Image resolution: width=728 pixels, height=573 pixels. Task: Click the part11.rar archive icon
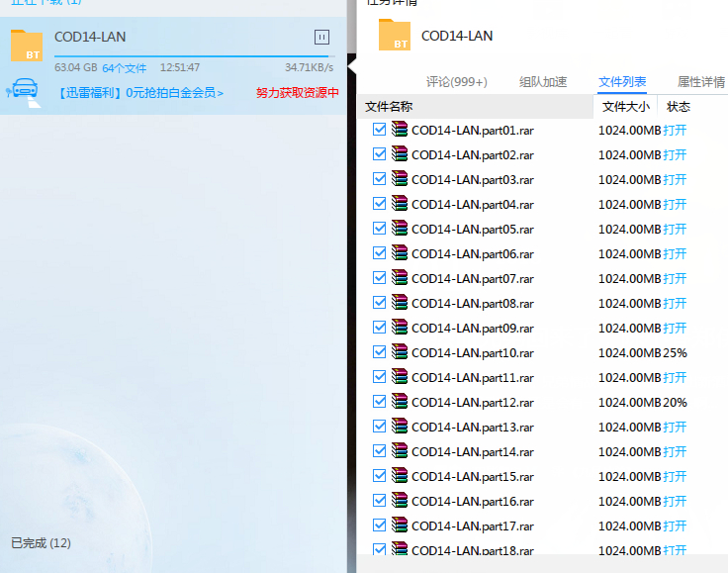400,377
